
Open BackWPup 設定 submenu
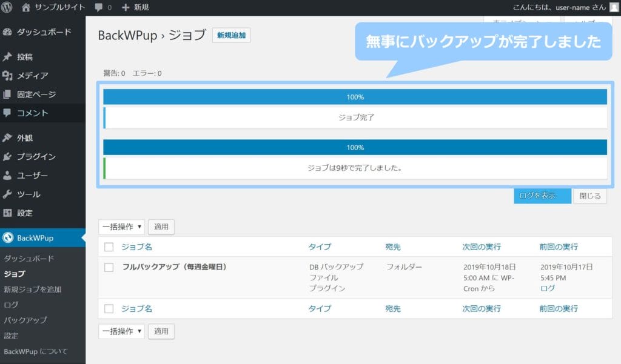[11, 336]
